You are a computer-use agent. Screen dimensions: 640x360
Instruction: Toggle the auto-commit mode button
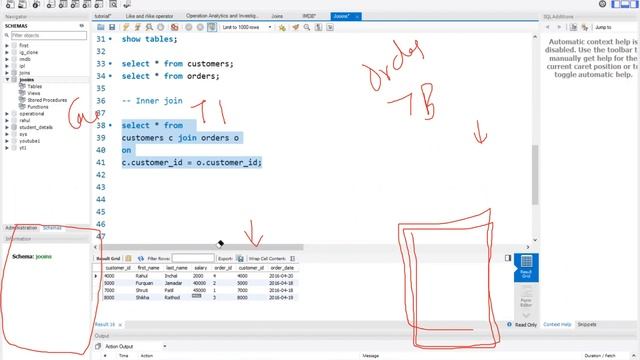pos(212,27)
